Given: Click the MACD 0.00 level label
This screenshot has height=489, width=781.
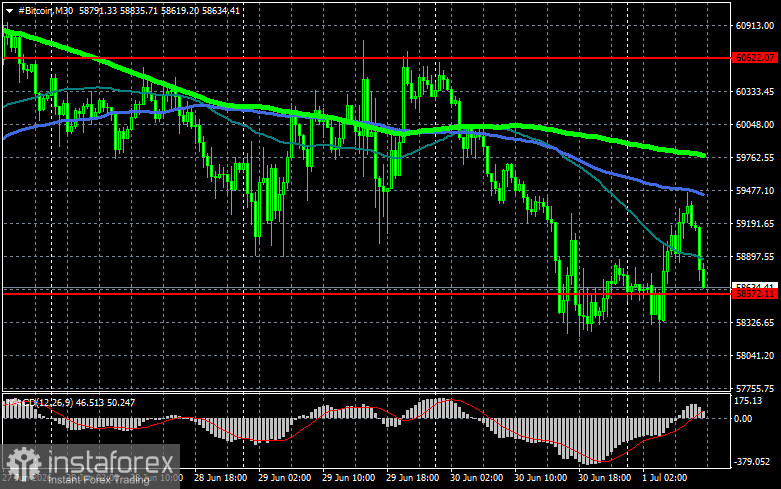Looking at the screenshot, I should coord(743,419).
